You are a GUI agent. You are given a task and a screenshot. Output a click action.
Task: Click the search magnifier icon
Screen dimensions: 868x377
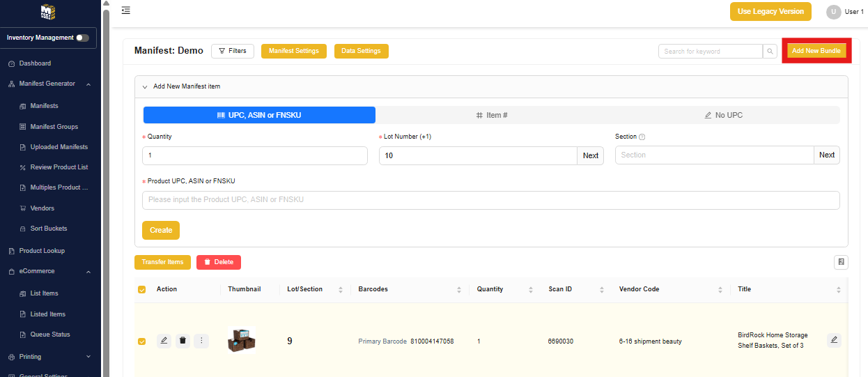pos(770,51)
